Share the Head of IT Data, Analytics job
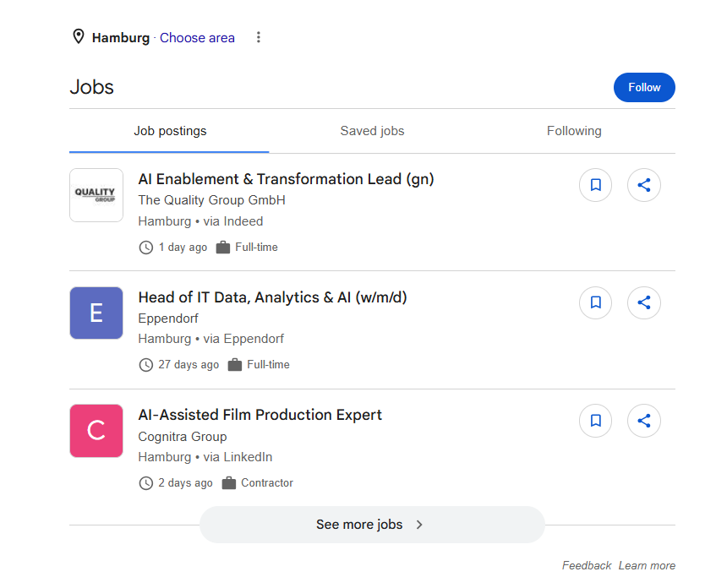Image resolution: width=716 pixels, height=588 pixels. point(644,302)
